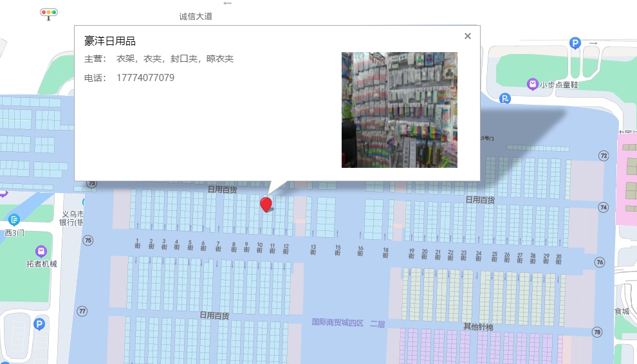637x364 pixels.
Task: Click the 其他针棉 area label
Action: tap(479, 327)
